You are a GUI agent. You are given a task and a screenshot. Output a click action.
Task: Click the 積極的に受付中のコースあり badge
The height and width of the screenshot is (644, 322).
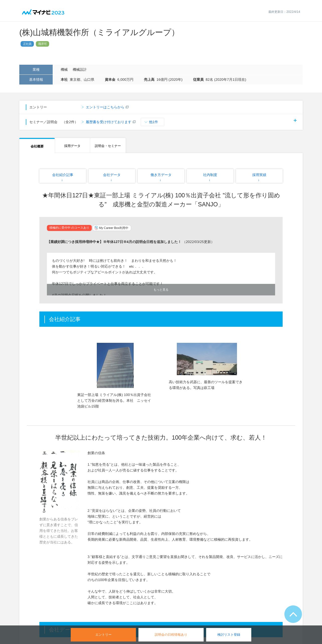(x=69, y=228)
